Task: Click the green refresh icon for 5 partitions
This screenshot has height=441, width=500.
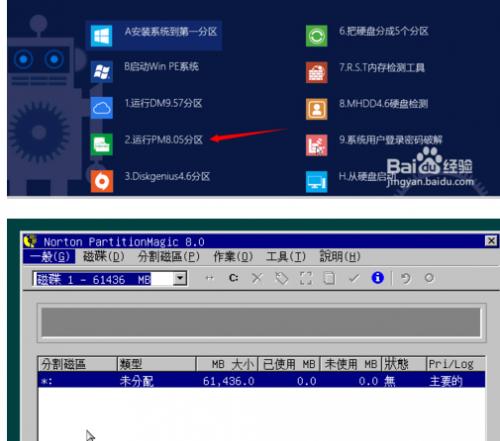Action: point(317,36)
